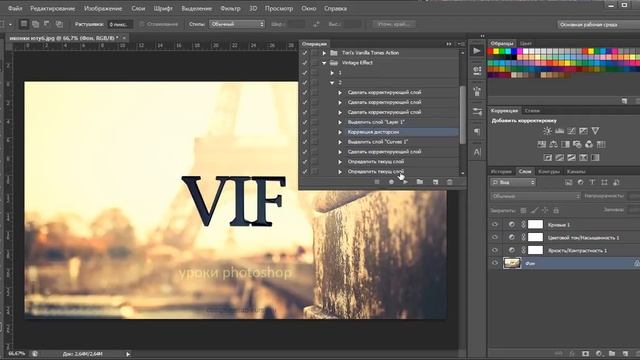
Task: Add a Color Balance adjustment (scales icon)
Action: point(553,144)
